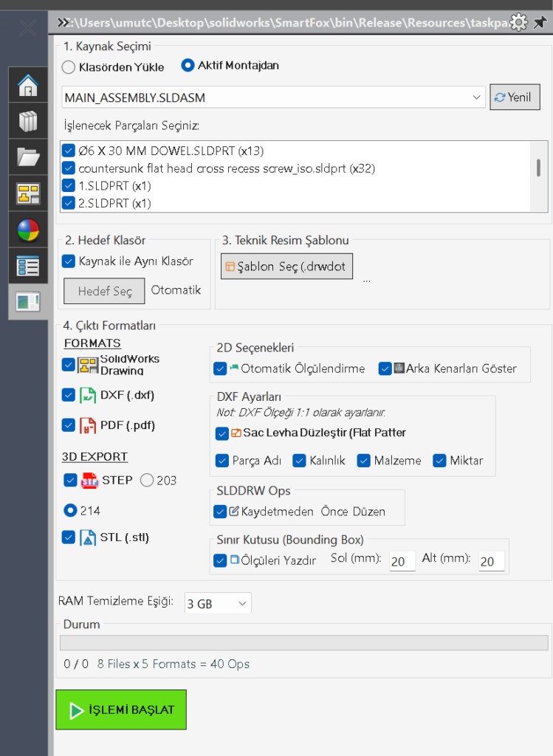Toggle the Otomatik Ölçülendirme checkbox

220,368
